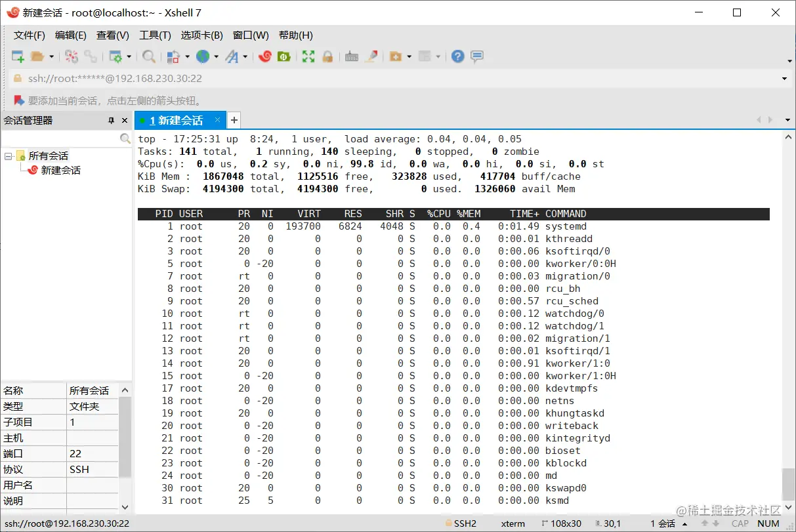Screen dimensions: 796x532
Task: Click the Find magnifier toolbar icon
Action: 149,57
